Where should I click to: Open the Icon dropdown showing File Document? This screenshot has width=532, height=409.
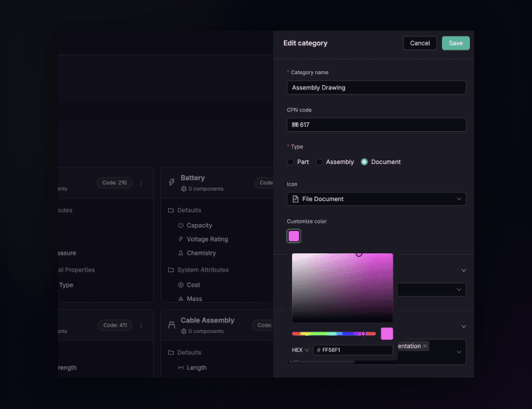[377, 199]
